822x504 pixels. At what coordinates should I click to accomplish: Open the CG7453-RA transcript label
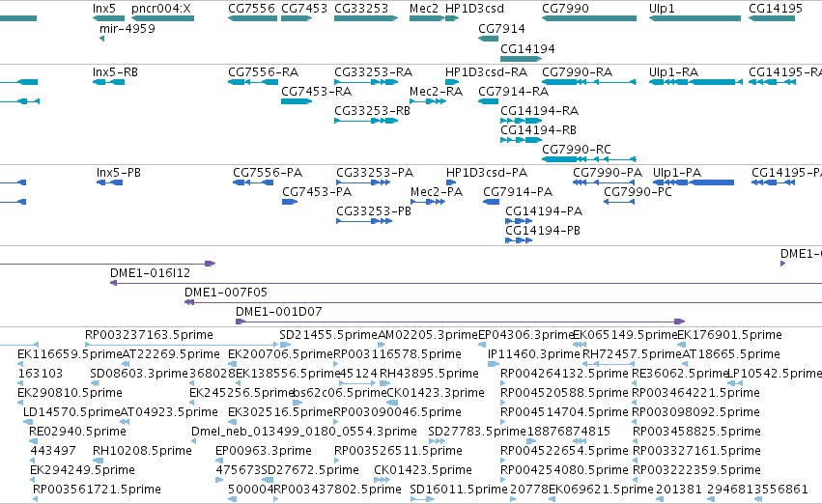click(316, 91)
